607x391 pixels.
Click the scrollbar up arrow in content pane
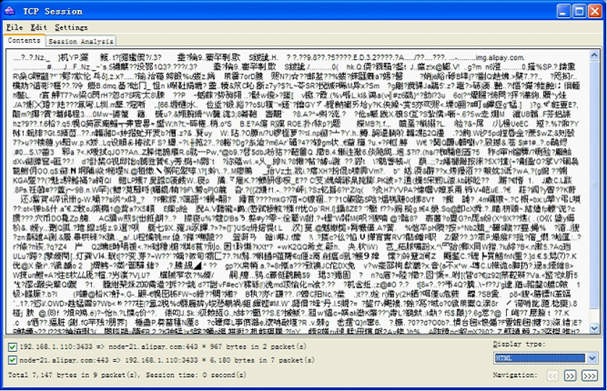[594, 55]
